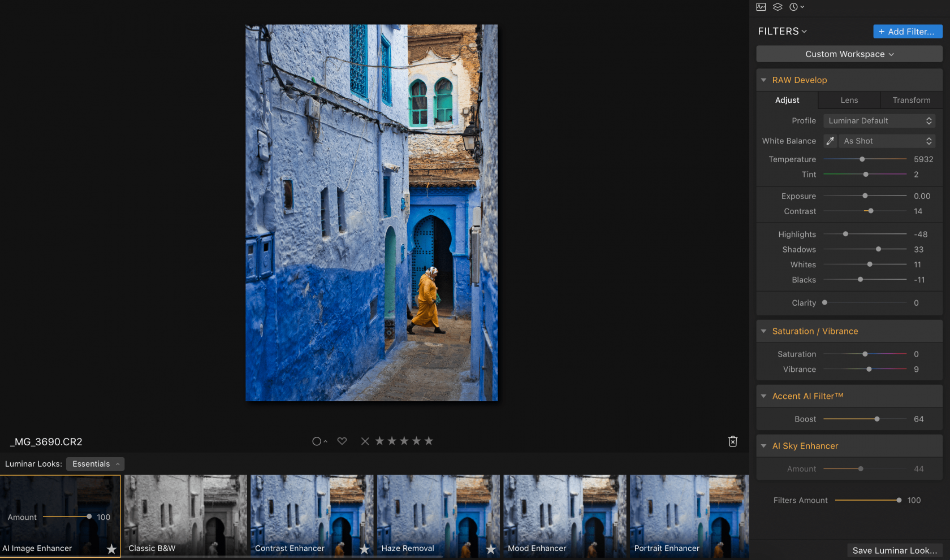The image size is (950, 560).
Task: Expand the Custom Workspace dropdown
Action: coord(849,54)
